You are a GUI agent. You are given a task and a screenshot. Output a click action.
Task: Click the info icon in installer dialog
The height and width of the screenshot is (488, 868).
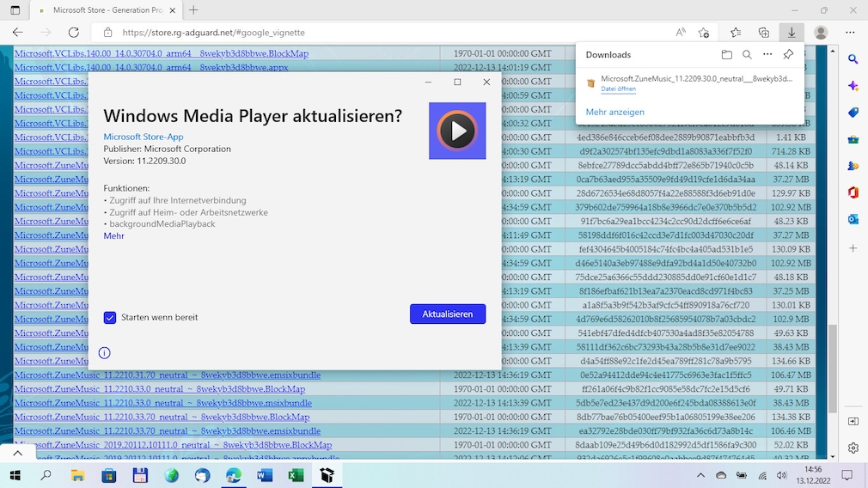[104, 353]
